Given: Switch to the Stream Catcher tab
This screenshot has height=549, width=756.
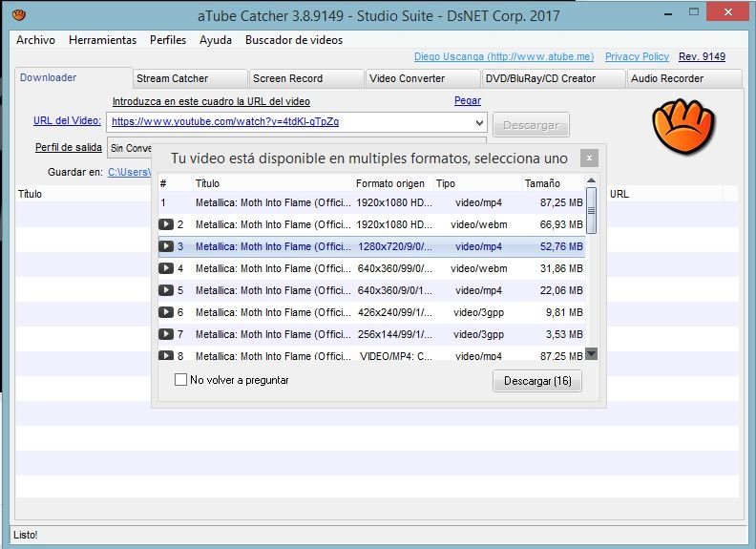Looking at the screenshot, I should (x=190, y=78).
